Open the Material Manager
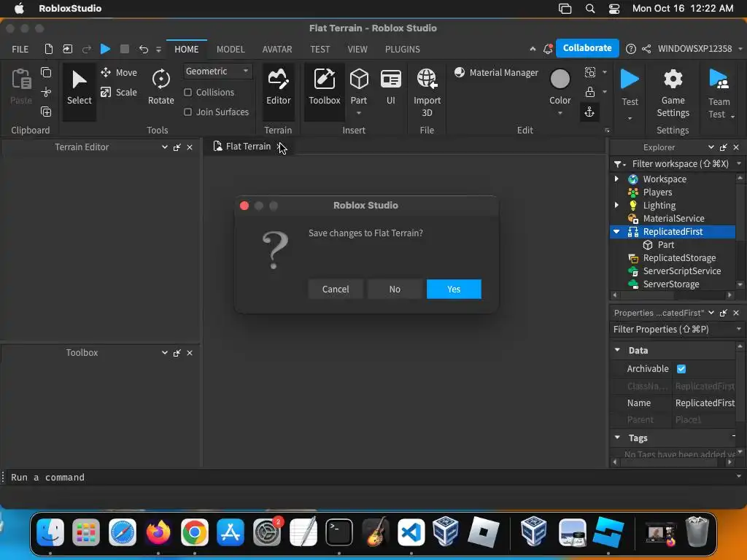 (x=496, y=72)
